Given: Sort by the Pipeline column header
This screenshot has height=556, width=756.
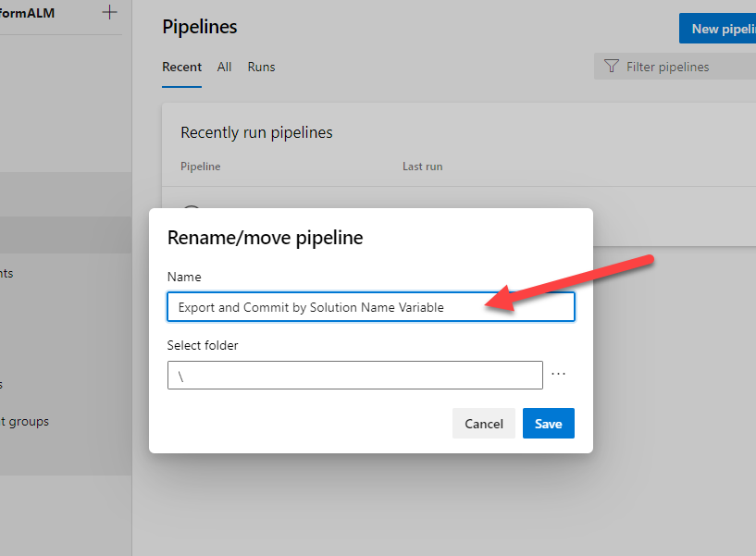Looking at the screenshot, I should [200, 167].
